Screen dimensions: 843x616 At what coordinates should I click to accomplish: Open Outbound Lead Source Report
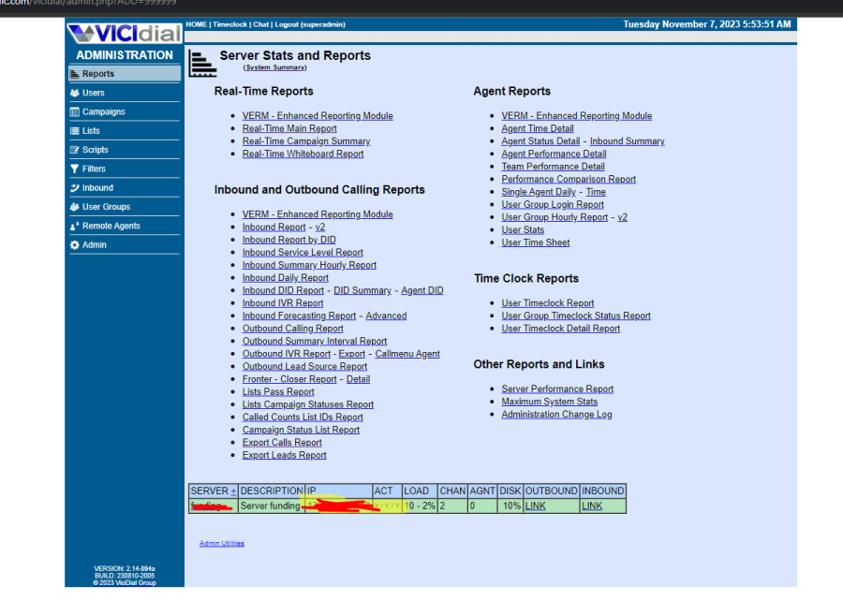click(304, 367)
